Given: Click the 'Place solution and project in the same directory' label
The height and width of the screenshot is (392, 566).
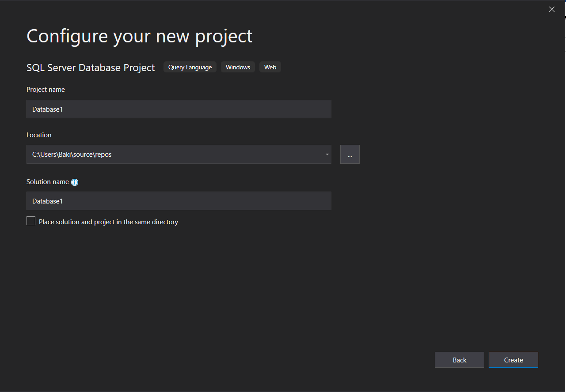Looking at the screenshot, I should (108, 222).
